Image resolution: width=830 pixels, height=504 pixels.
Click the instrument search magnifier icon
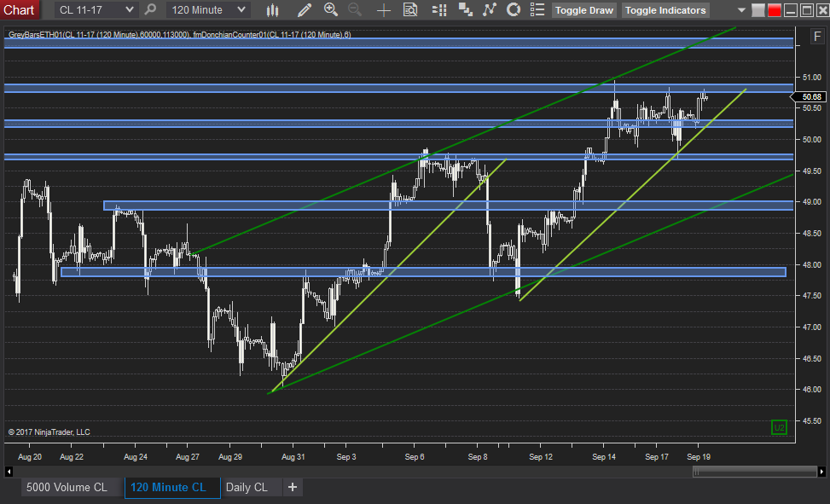pos(150,9)
